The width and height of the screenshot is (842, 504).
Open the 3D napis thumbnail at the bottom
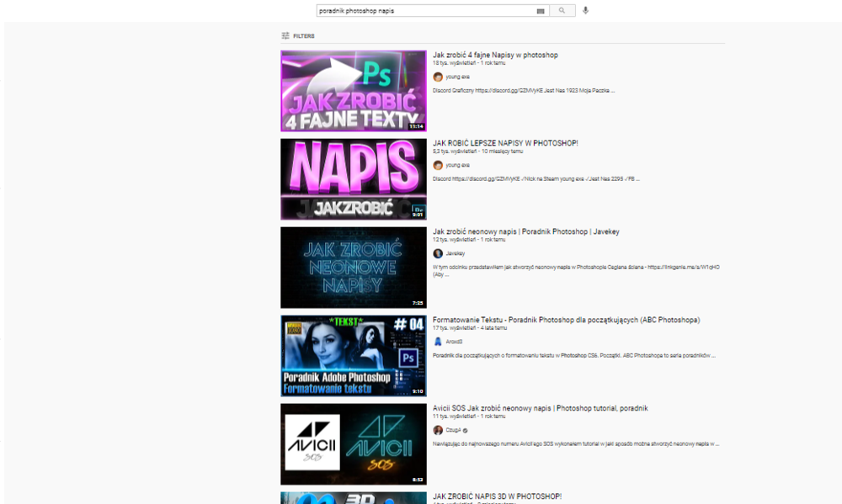coord(354,498)
